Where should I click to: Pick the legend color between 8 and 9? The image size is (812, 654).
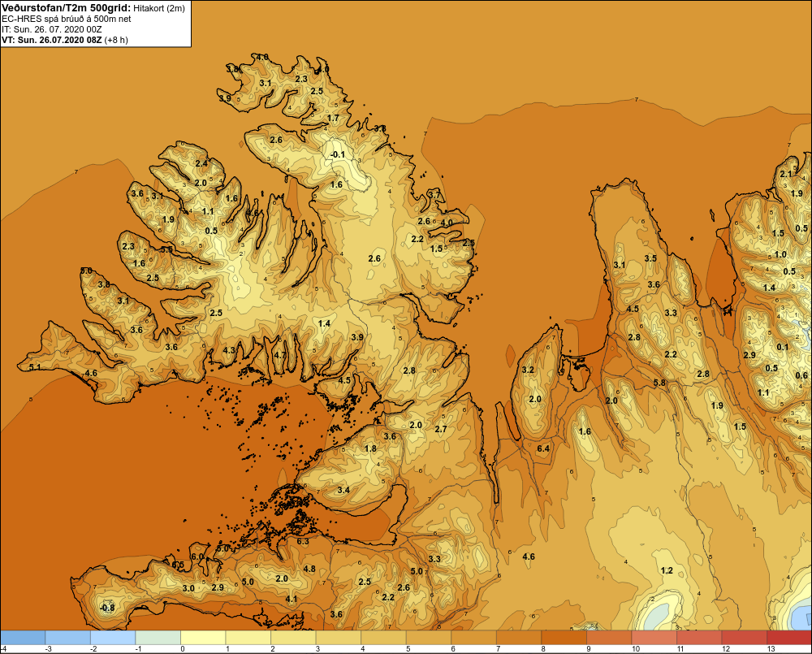564,638
